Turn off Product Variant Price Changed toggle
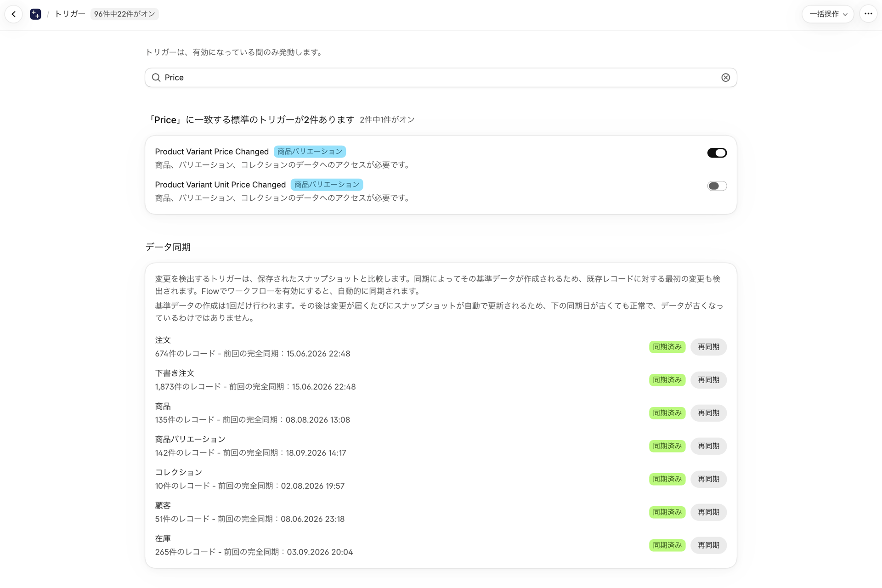Screen dimensions: 882x588 point(717,153)
